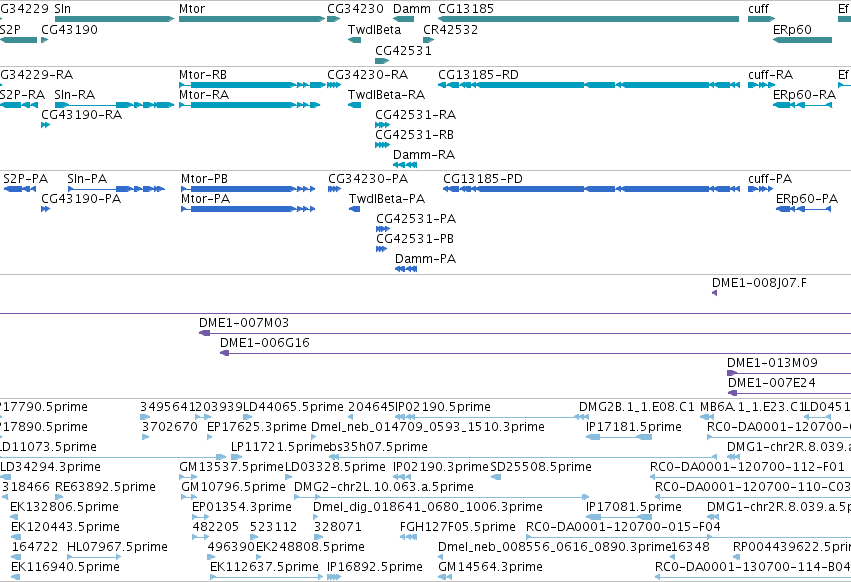The image size is (851, 582).
Task: Click the CG42531-PB label
Action: coord(415,239)
